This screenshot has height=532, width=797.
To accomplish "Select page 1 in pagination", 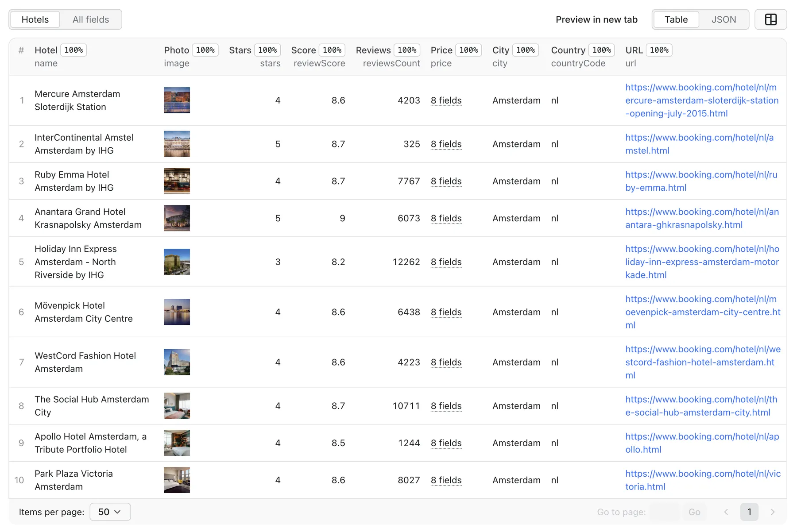I will (x=749, y=512).
